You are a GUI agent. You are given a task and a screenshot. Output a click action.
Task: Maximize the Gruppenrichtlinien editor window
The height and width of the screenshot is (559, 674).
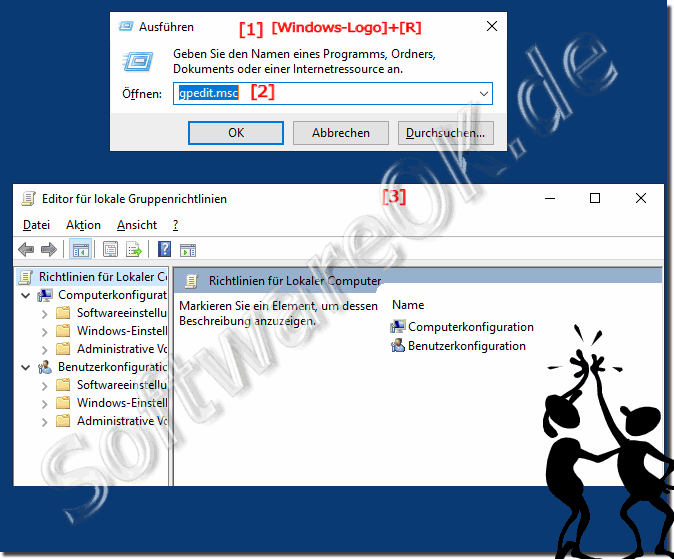point(595,198)
